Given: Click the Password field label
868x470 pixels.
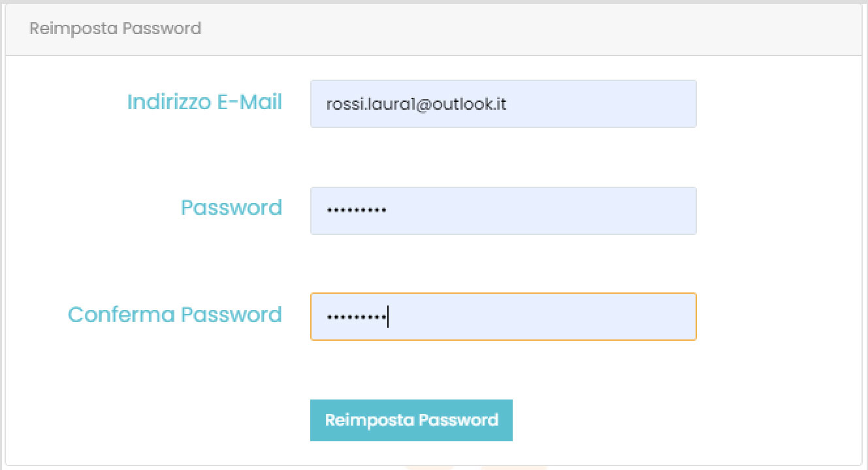Looking at the screenshot, I should 231,208.
